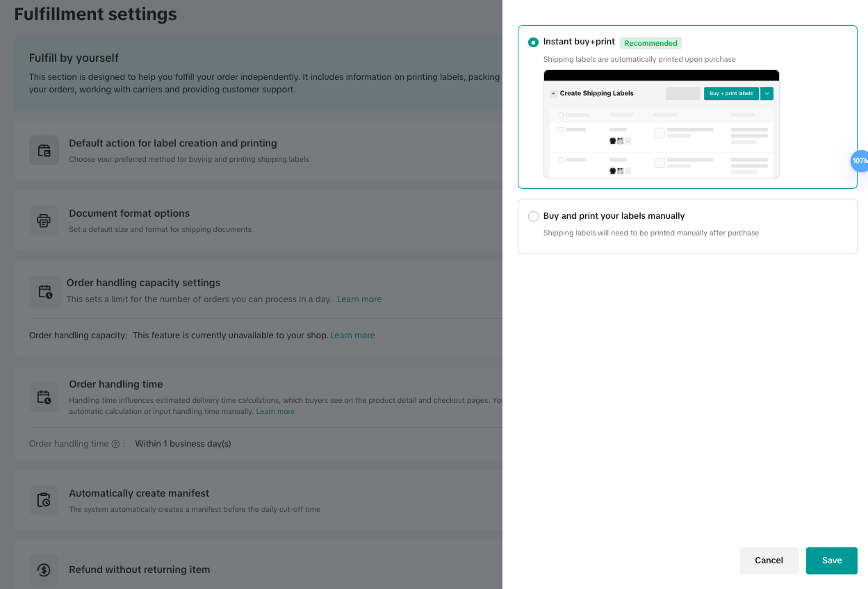The height and width of the screenshot is (589, 868).
Task: Click the blue 107M floating badge
Action: [860, 161]
